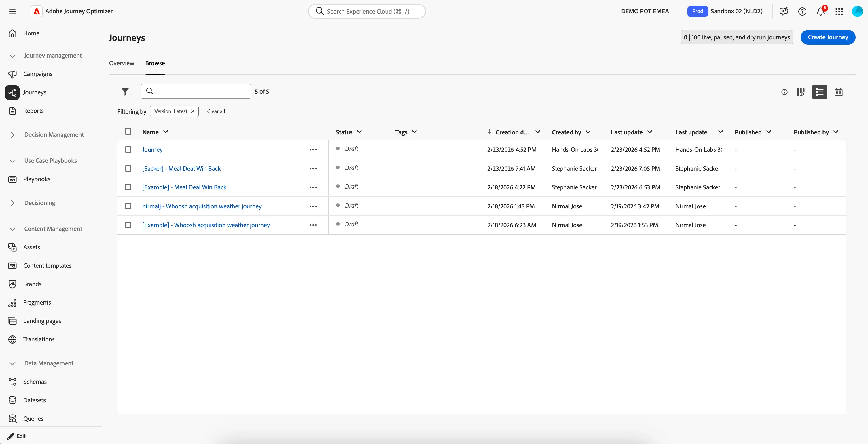Open the help question mark icon
The image size is (868, 444).
point(802,12)
